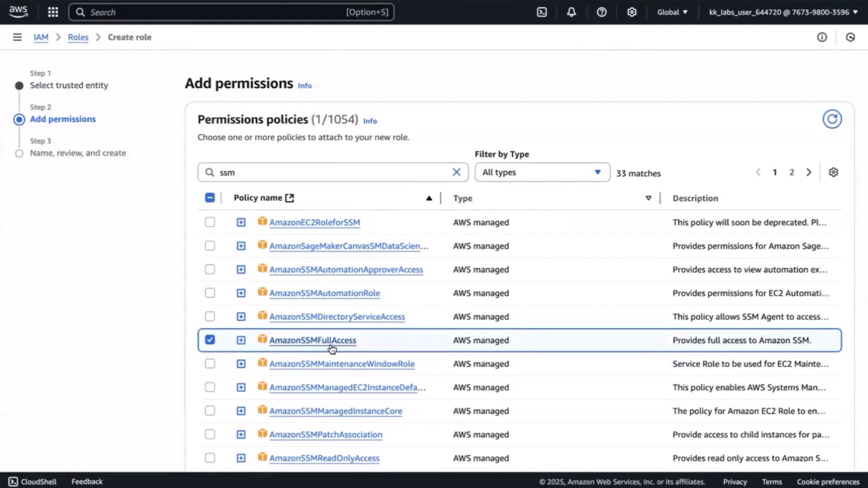This screenshot has width=868, height=488.
Task: Refresh the permissions policies list
Action: (832, 119)
